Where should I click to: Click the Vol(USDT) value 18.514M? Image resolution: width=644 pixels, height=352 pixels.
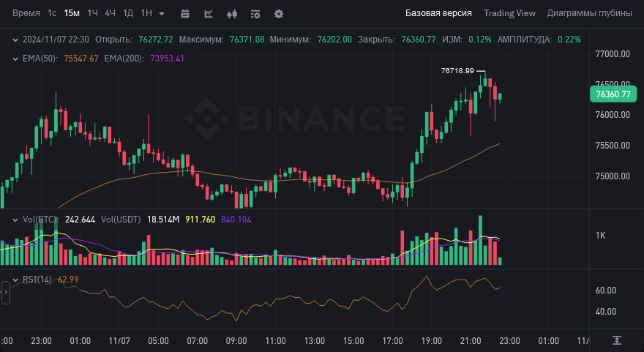163,220
